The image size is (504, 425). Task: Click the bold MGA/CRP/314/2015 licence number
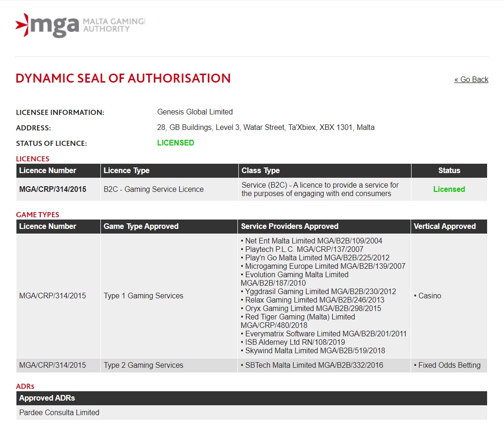click(53, 189)
